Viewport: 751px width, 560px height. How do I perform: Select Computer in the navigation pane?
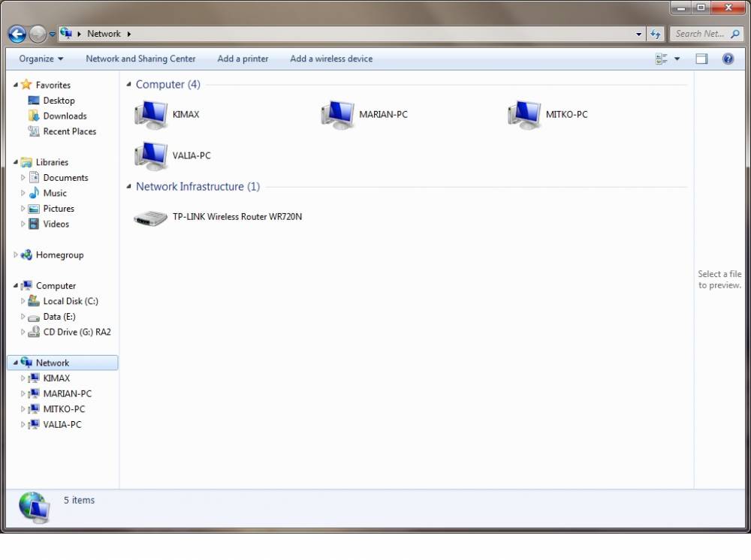click(56, 286)
